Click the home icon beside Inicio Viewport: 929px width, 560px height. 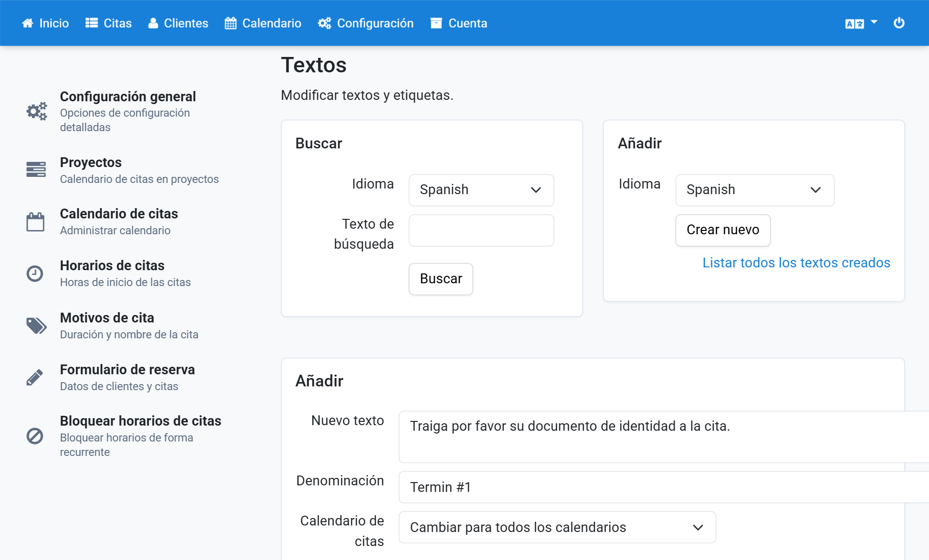pyautogui.click(x=28, y=23)
